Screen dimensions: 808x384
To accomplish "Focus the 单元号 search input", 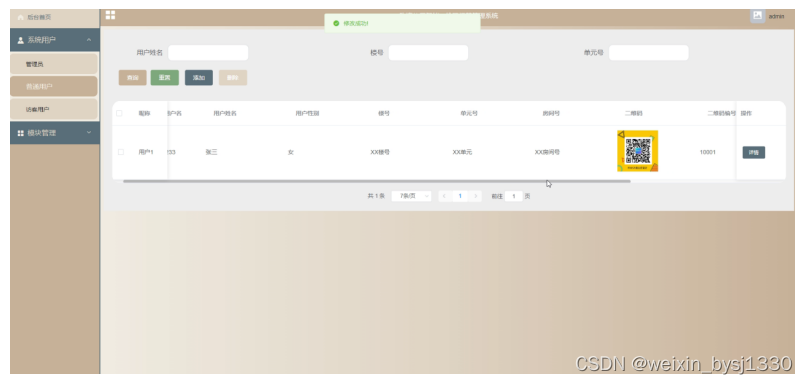I will (x=648, y=53).
